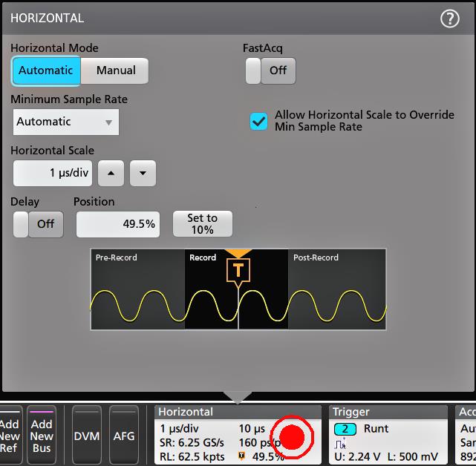The image size is (476, 466).
Task: Click the red record indicator circle
Action: [x=295, y=437]
